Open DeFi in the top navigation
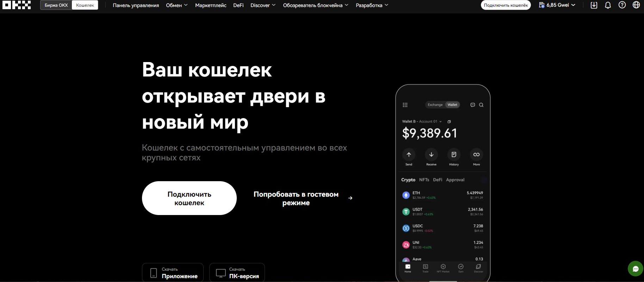The height and width of the screenshot is (282, 644). [x=239, y=5]
